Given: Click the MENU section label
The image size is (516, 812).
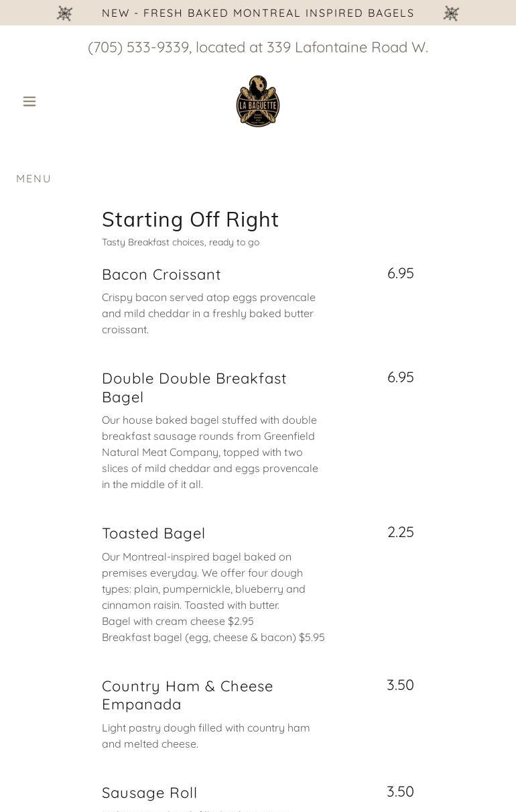Looking at the screenshot, I should pyautogui.click(x=34, y=178).
